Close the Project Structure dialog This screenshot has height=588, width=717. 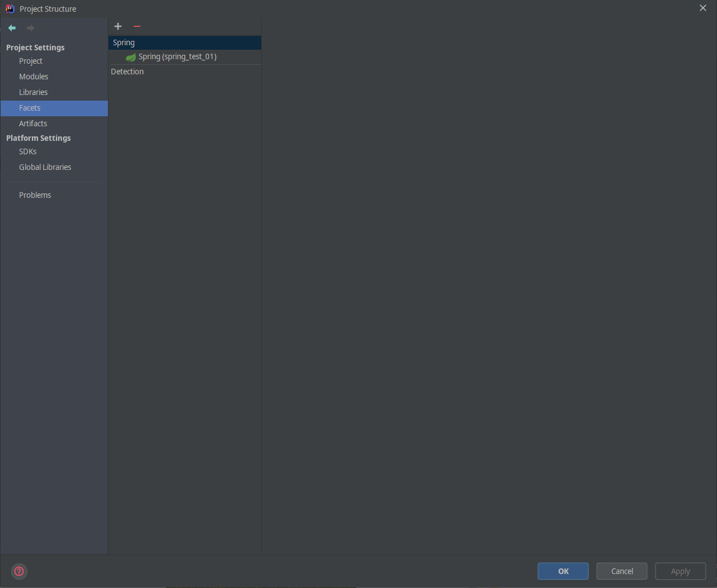click(x=703, y=8)
